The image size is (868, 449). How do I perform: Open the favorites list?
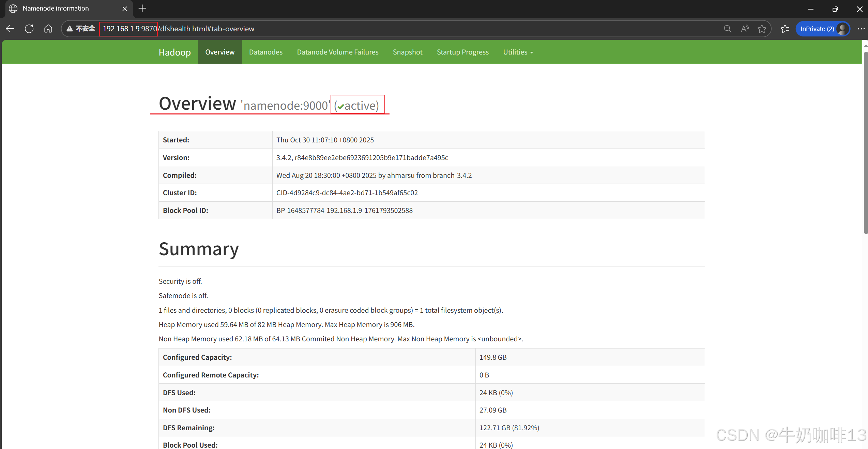[x=785, y=29]
